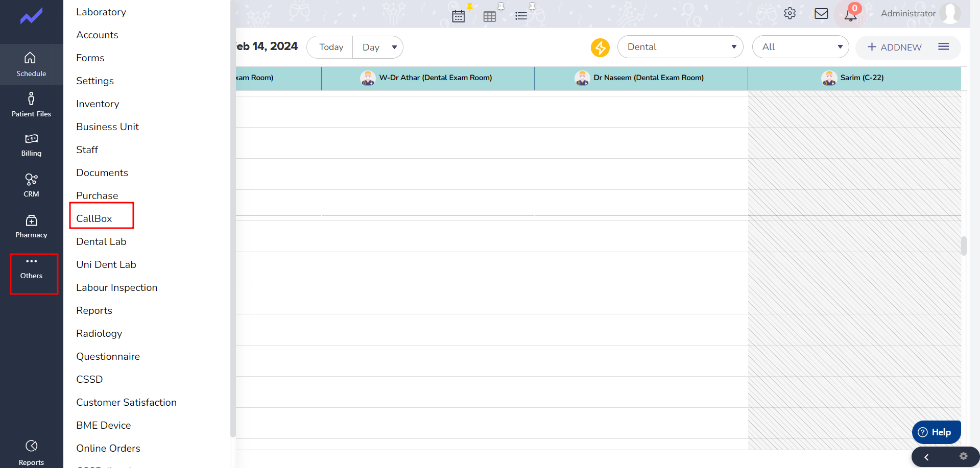Open Radiology menu item

pos(99,333)
